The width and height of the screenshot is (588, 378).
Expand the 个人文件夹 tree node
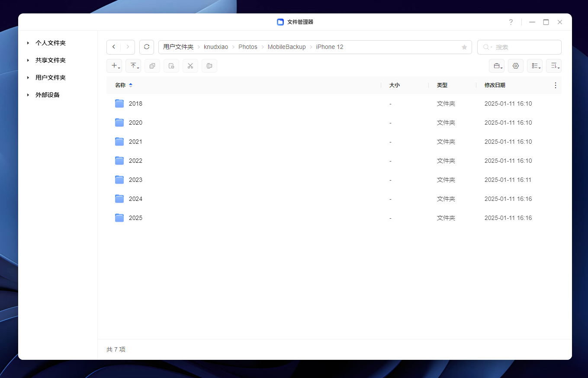pyautogui.click(x=28, y=43)
